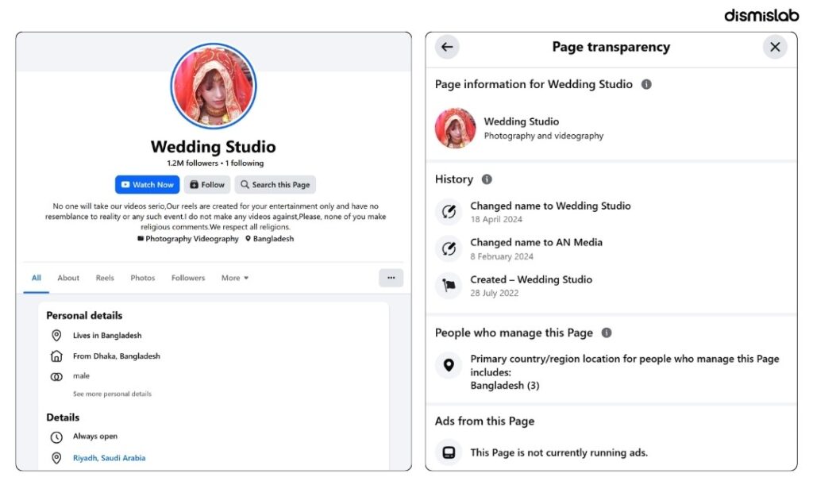The height and width of the screenshot is (504, 813).
Task: Expand the More dropdown tab
Action: (x=235, y=278)
